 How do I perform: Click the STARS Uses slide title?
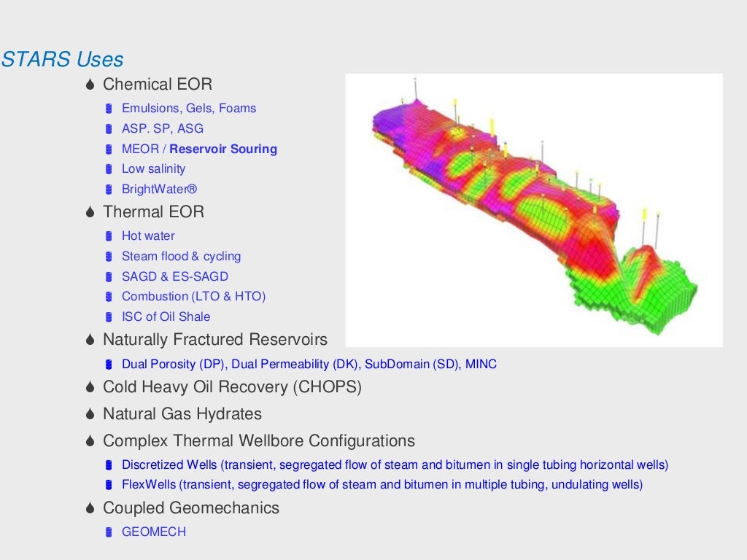[62, 60]
